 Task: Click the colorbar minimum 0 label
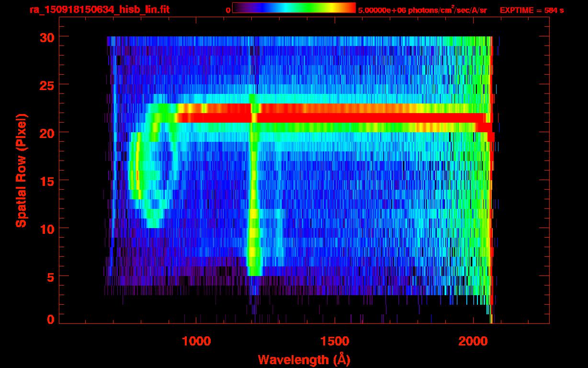(228, 10)
